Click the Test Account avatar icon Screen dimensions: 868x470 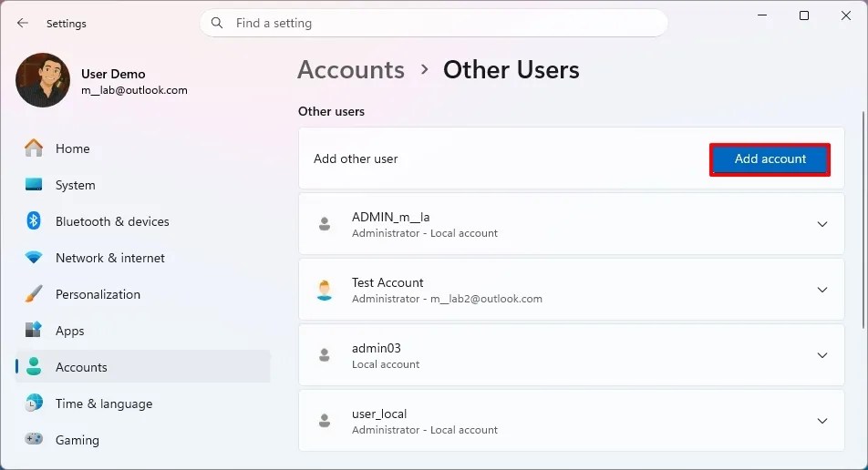(325, 290)
